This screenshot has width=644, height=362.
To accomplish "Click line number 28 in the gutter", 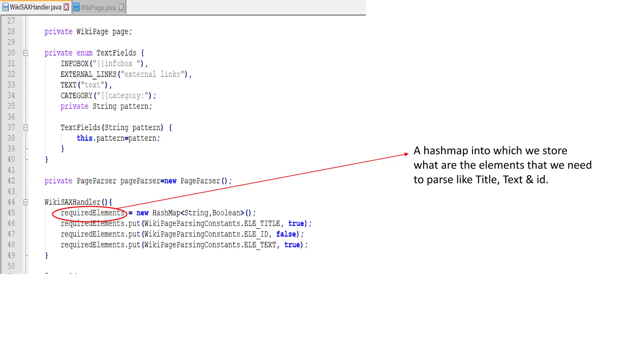I will pyautogui.click(x=11, y=31).
